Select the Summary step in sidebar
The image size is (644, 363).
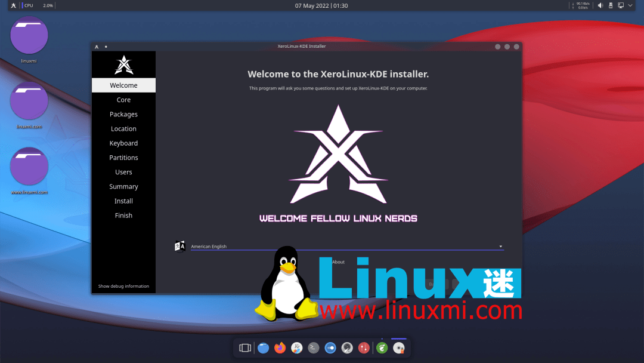click(x=123, y=187)
